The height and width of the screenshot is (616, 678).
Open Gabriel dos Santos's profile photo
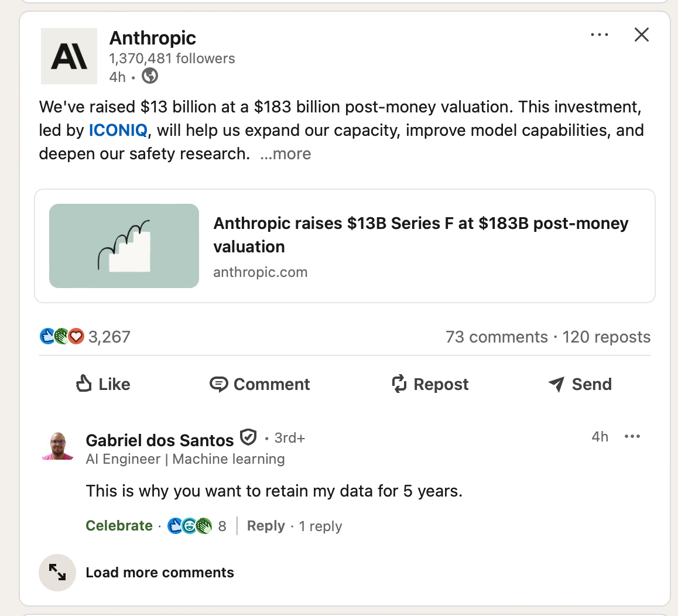pyautogui.click(x=57, y=446)
